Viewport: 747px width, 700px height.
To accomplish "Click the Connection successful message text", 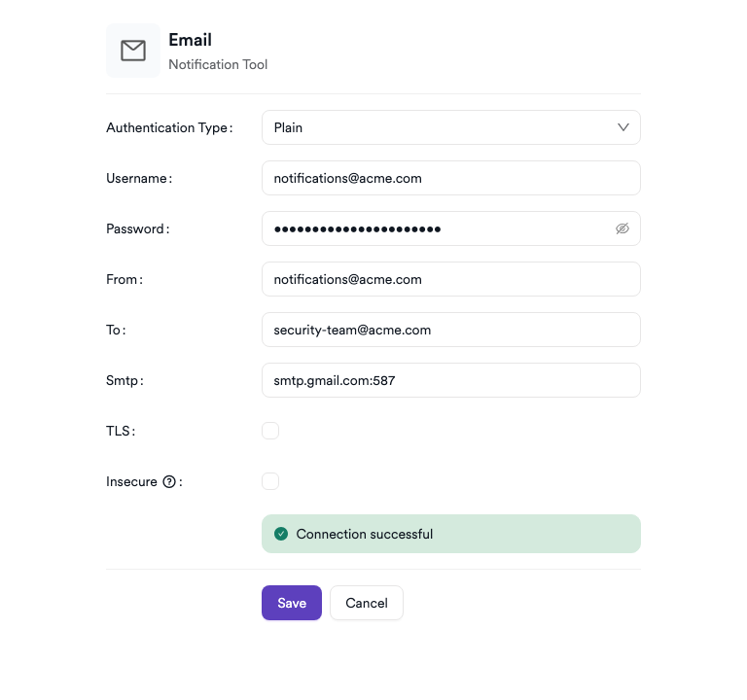I will pos(365,534).
